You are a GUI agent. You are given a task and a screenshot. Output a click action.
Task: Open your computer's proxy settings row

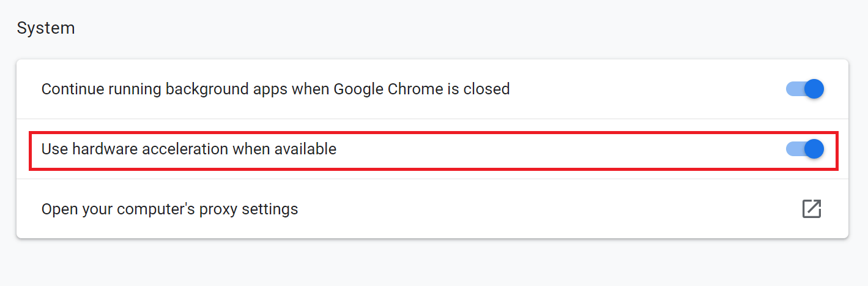tap(432, 209)
